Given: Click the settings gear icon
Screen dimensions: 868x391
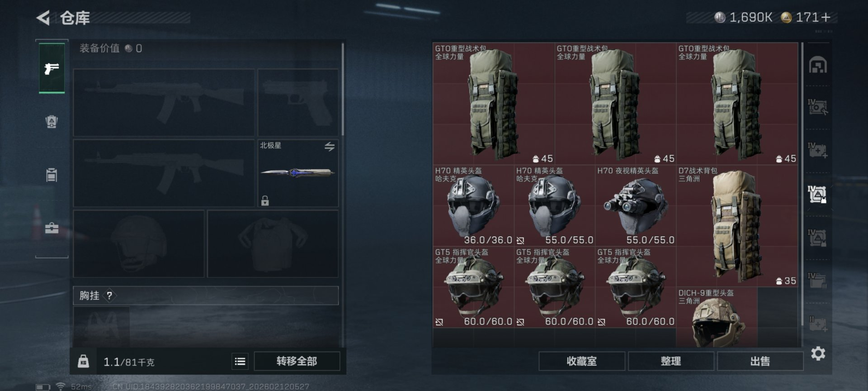Looking at the screenshot, I should [x=818, y=353].
